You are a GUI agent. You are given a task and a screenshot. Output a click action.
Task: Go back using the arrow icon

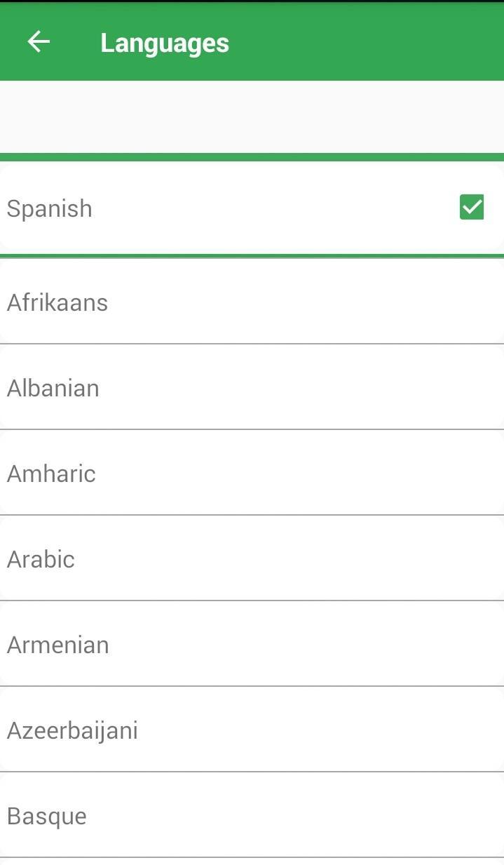pyautogui.click(x=39, y=42)
